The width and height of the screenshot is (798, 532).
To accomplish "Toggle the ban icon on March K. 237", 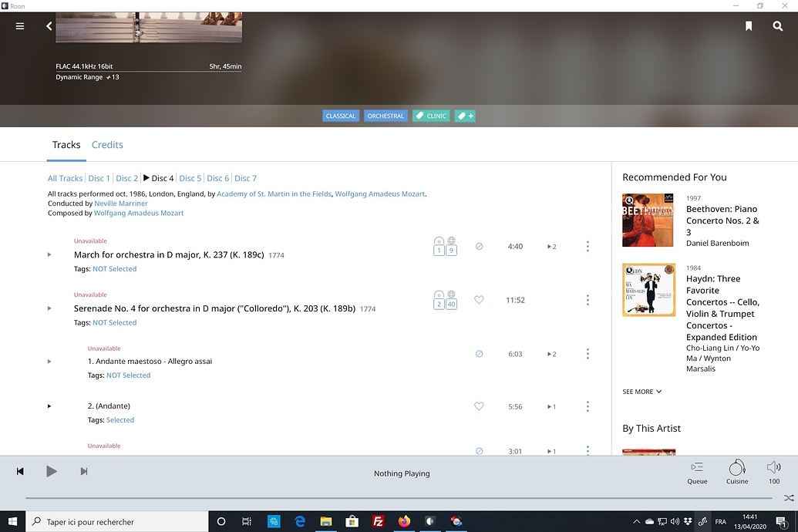I will (x=479, y=247).
